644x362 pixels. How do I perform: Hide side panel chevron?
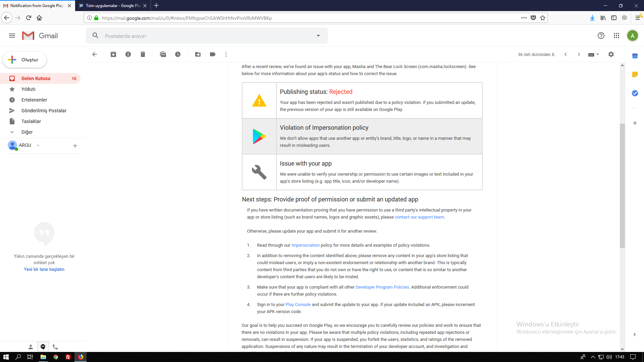point(635,335)
